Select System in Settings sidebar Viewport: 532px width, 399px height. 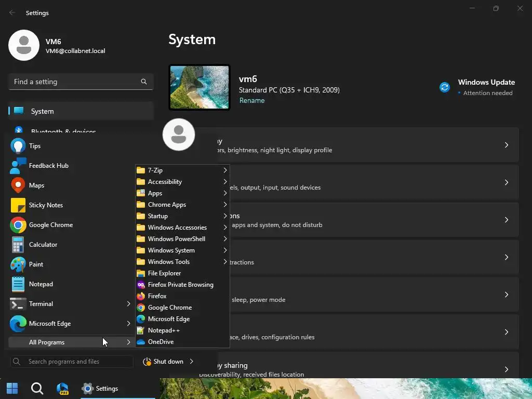click(81, 111)
